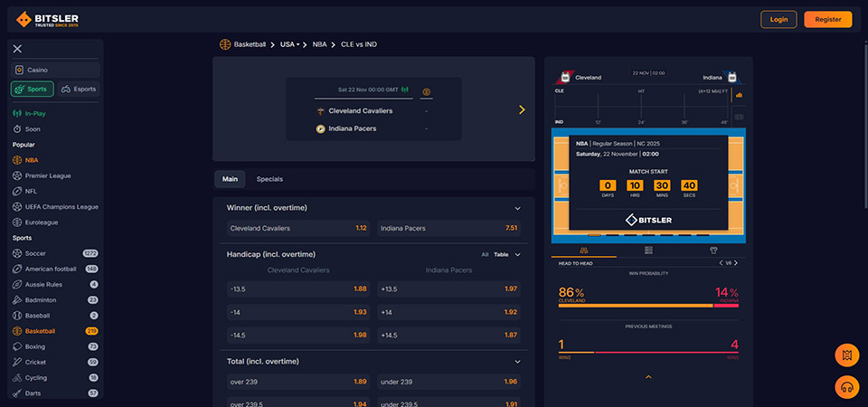Viewport: 868px width, 407px height.
Task: Select the Main markets tab
Action: pyautogui.click(x=230, y=179)
